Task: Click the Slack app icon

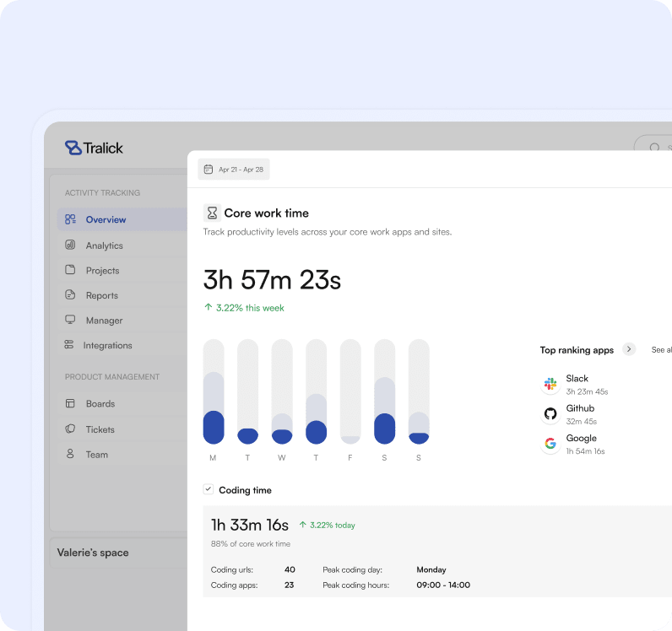Action: point(550,384)
